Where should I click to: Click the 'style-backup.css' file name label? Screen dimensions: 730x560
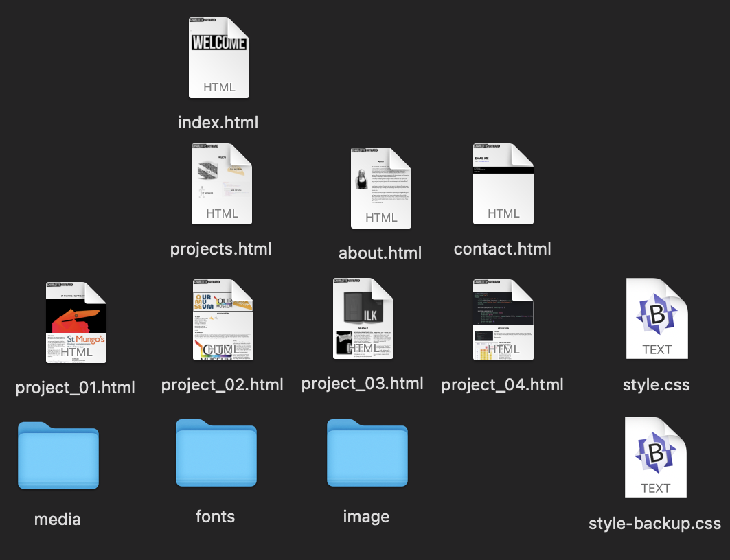654,523
